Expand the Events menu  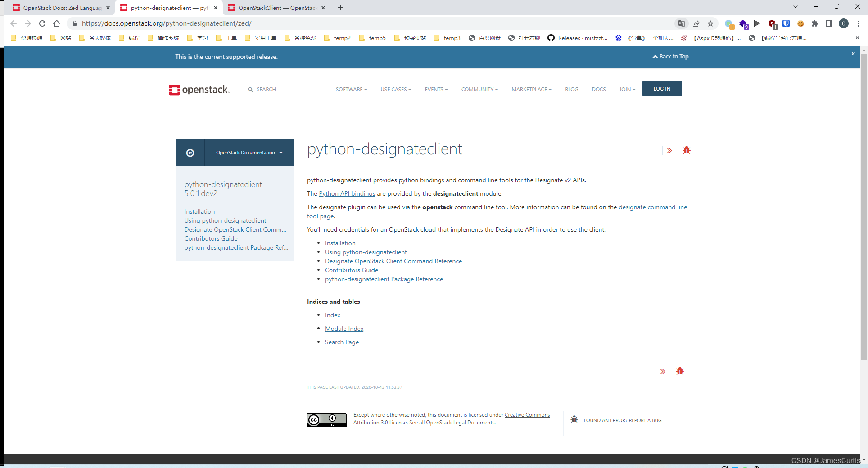(436, 90)
